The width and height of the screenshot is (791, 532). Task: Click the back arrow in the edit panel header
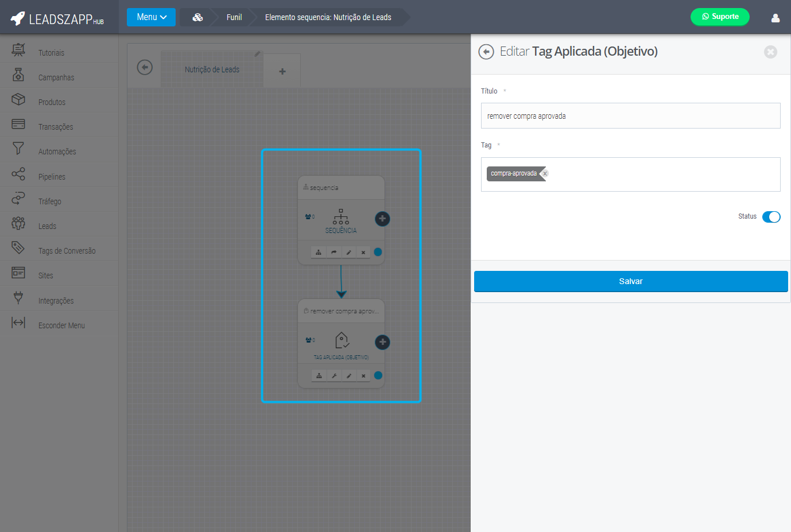pyautogui.click(x=486, y=52)
